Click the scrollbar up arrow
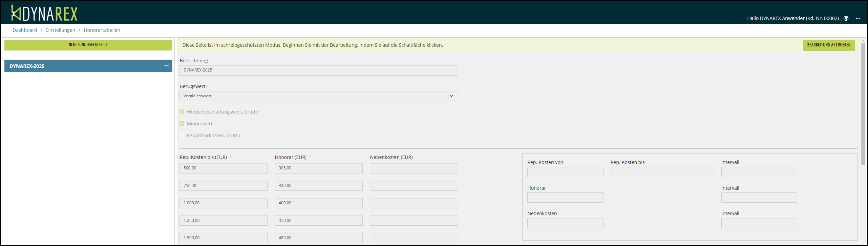 (863, 40)
